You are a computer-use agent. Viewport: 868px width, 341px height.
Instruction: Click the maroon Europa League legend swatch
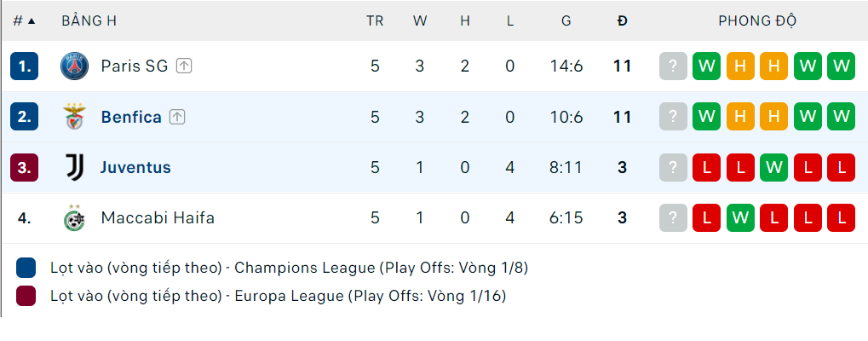[x=26, y=296]
